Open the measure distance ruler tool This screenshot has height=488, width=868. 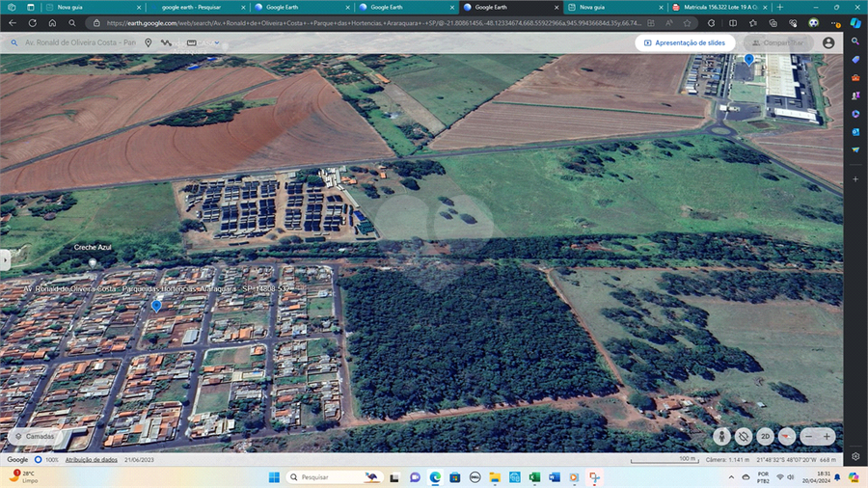pos(191,42)
